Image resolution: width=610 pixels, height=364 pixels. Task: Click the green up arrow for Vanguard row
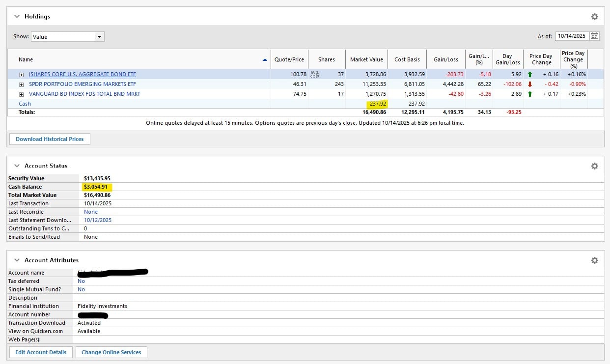point(530,94)
